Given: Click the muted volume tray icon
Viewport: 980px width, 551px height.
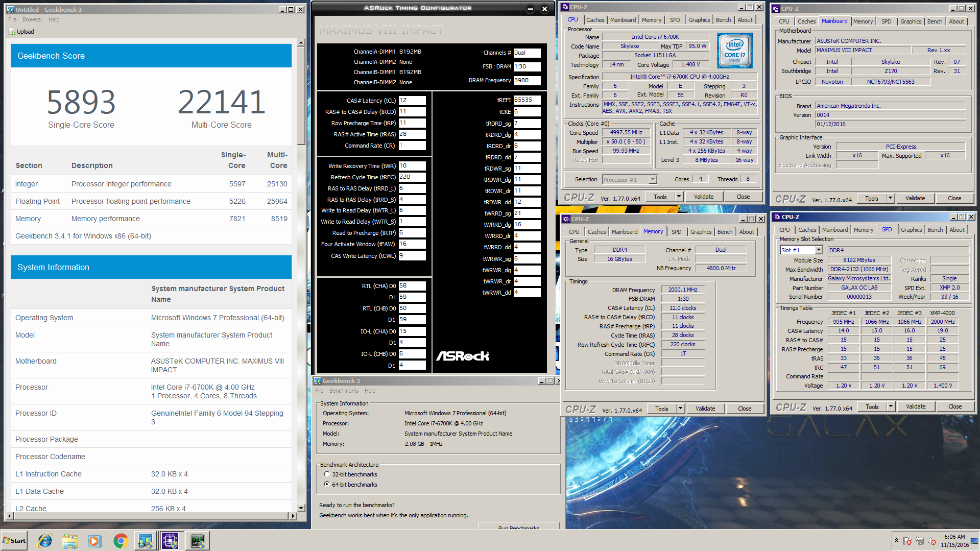Looking at the screenshot, I should (x=932, y=541).
